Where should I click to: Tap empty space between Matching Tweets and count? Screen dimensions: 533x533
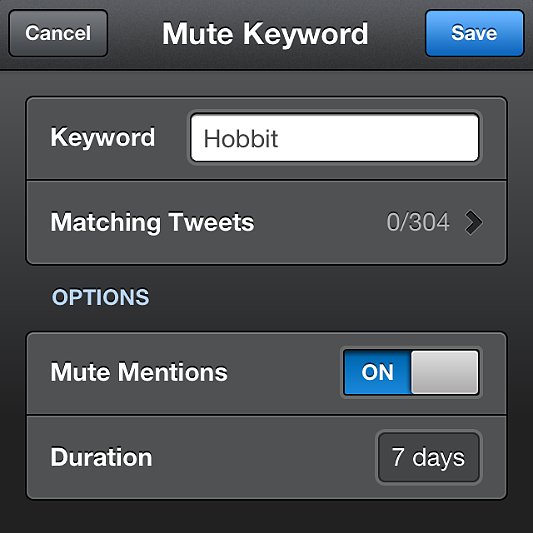pyautogui.click(x=320, y=223)
